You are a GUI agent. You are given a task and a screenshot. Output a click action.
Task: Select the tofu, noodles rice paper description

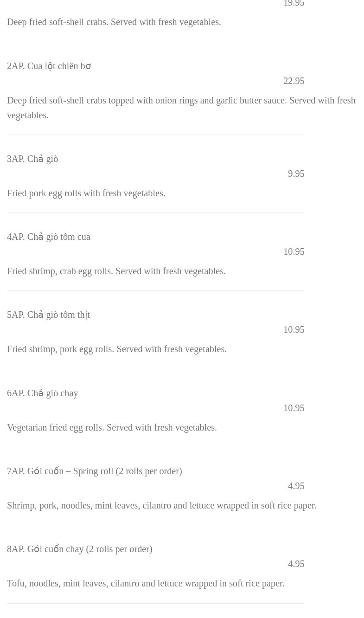pyautogui.click(x=146, y=583)
